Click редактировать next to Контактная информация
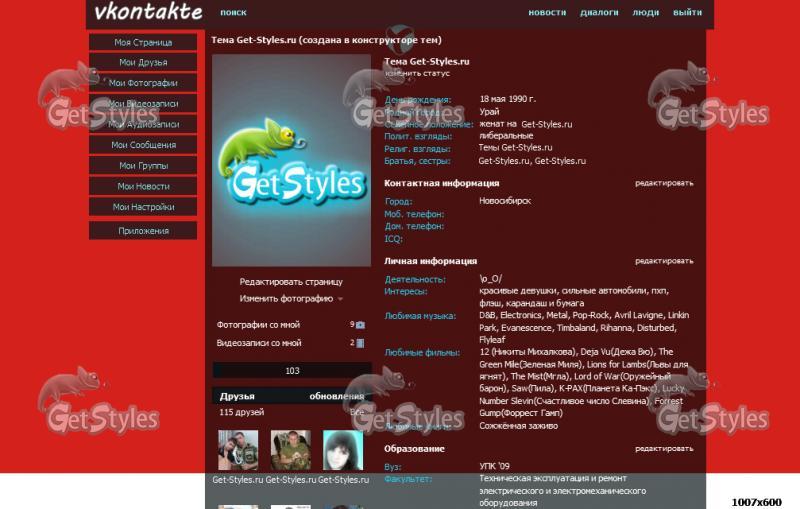Viewport: 800px width, 509px height. pos(664,183)
